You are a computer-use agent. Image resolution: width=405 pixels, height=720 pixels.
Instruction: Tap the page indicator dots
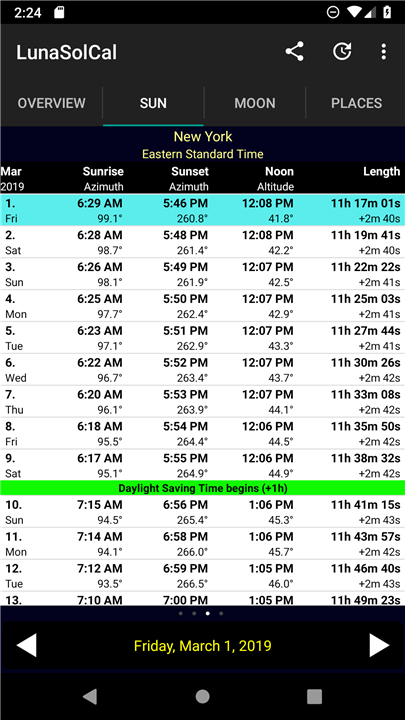[201, 613]
